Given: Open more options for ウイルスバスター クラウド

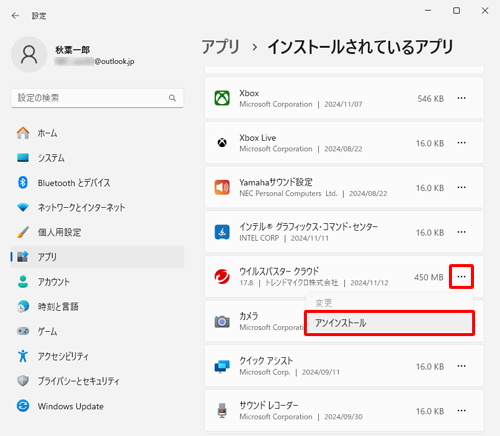Looking at the screenshot, I should pyautogui.click(x=462, y=277).
